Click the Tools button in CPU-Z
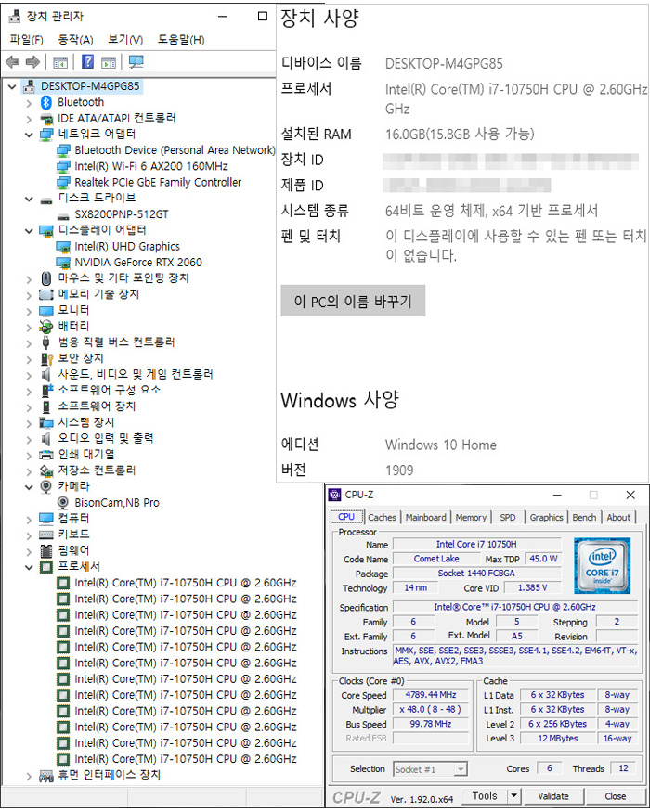The width and height of the screenshot is (650, 812). [484, 795]
